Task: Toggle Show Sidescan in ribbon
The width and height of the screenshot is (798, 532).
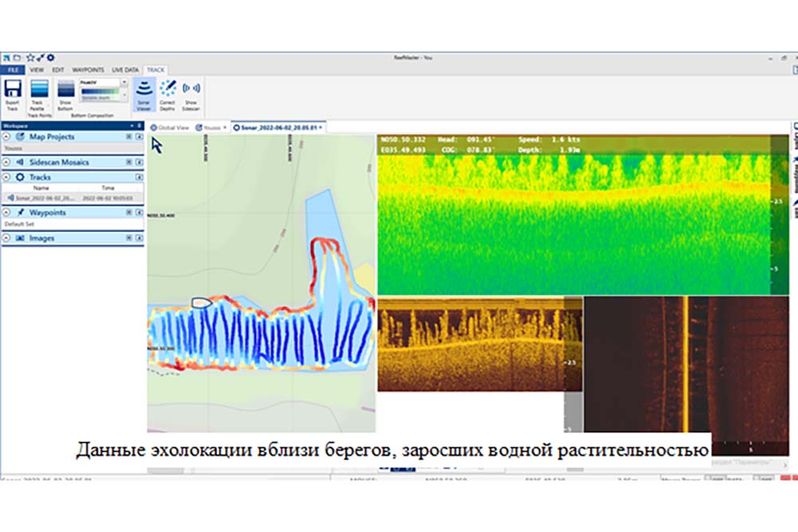Action: coord(191,89)
